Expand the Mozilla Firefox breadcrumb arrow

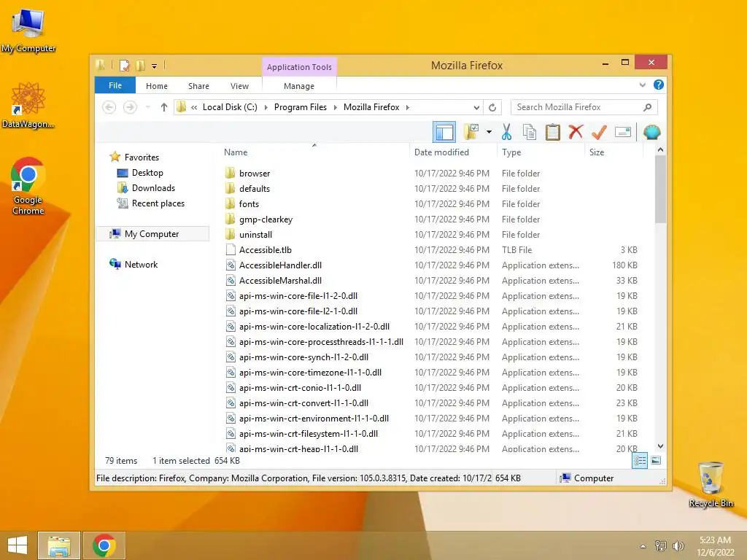pyautogui.click(x=407, y=108)
